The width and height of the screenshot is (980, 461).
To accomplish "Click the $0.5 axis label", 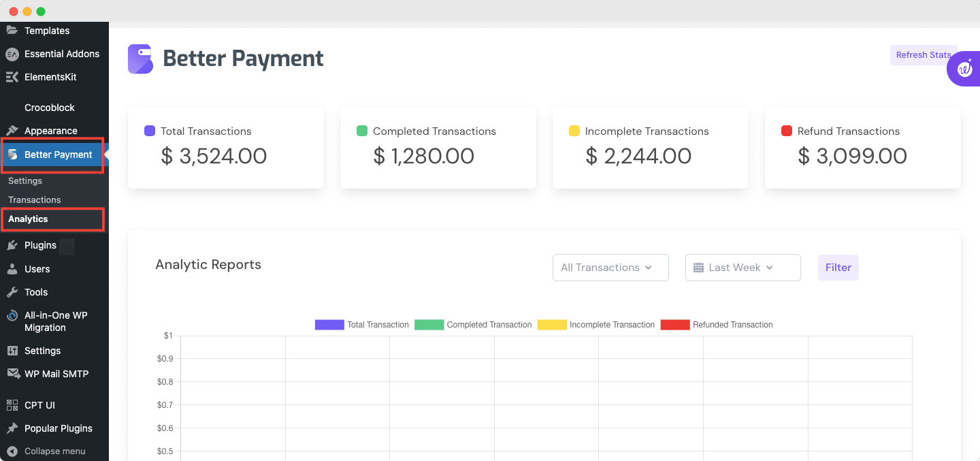I will click(x=165, y=451).
